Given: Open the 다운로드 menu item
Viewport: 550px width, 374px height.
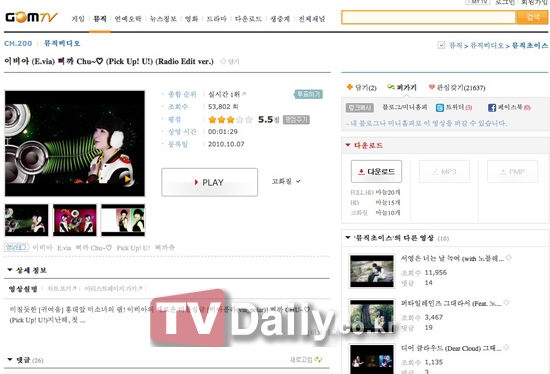Looking at the screenshot, I should (x=248, y=19).
